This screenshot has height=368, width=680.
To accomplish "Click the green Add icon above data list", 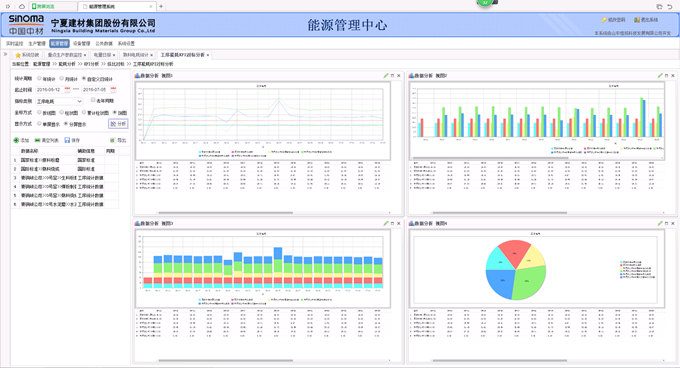I will (x=16, y=140).
